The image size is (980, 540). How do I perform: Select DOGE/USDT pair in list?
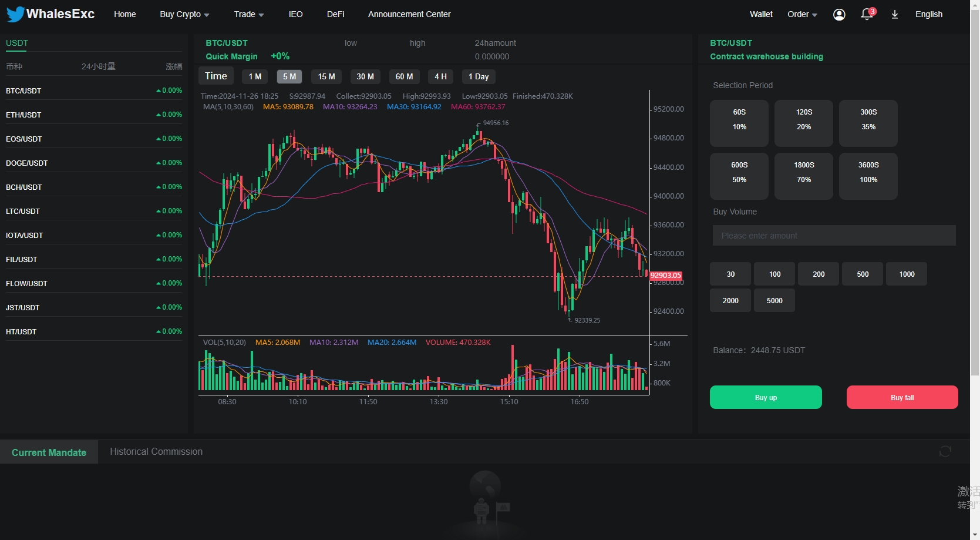point(94,163)
